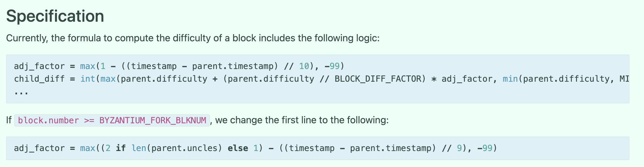Click the word If before the inline code
The width and height of the screenshot is (644, 167).
point(9,120)
